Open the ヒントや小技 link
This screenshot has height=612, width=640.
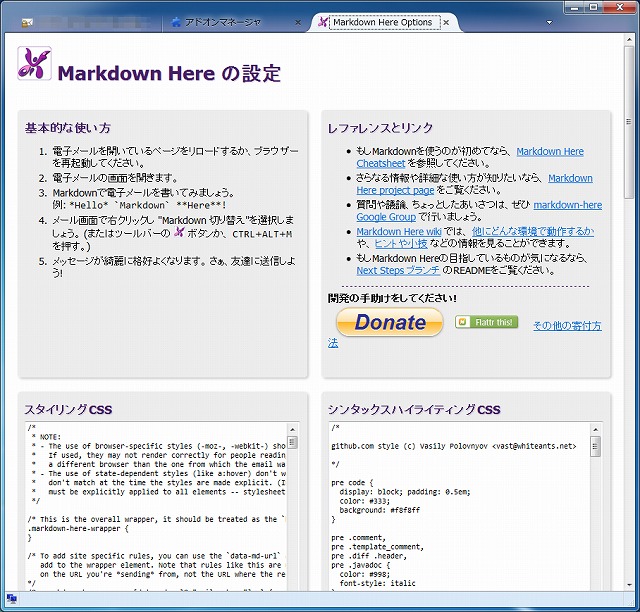[401, 244]
